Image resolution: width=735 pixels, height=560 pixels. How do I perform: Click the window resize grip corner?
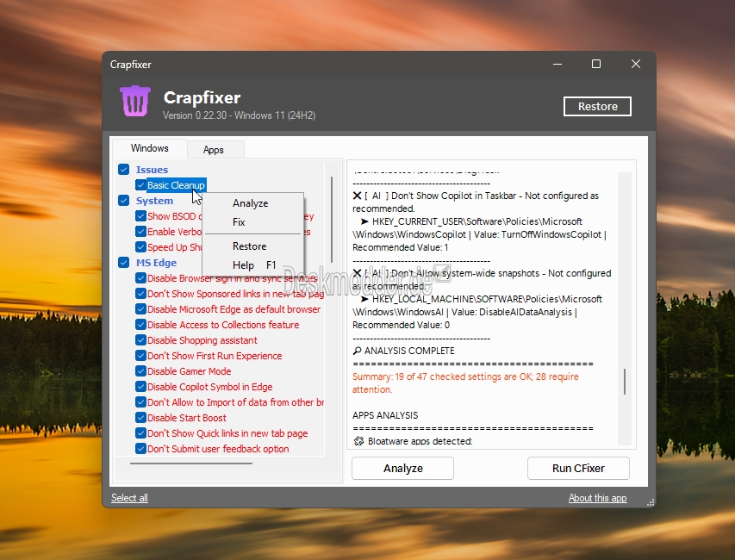click(651, 502)
